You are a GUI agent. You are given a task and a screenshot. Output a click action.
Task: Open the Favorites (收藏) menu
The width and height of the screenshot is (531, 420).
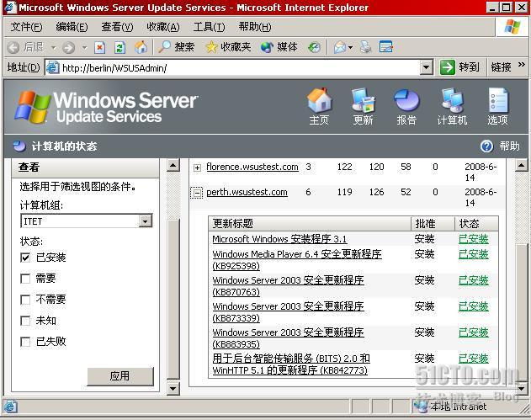coord(163,26)
